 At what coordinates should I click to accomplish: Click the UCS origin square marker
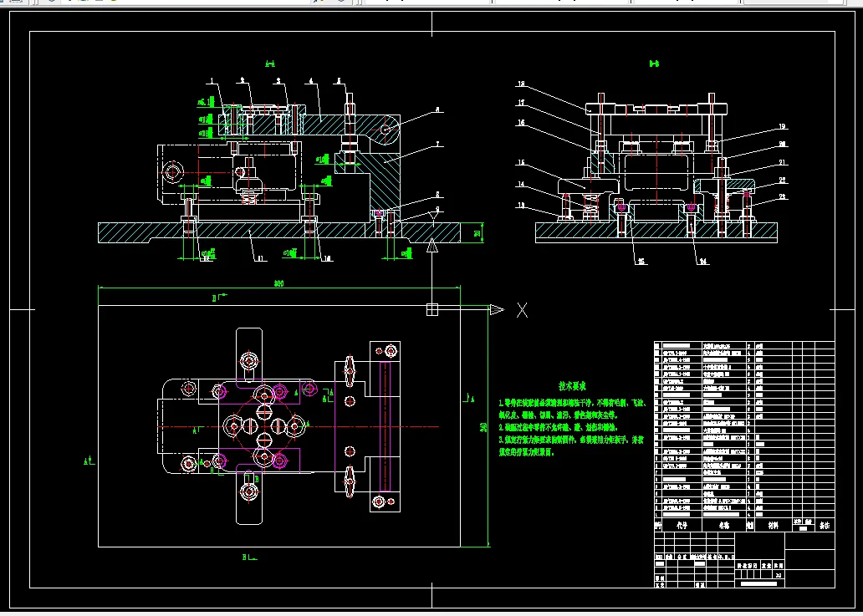[x=432, y=309]
